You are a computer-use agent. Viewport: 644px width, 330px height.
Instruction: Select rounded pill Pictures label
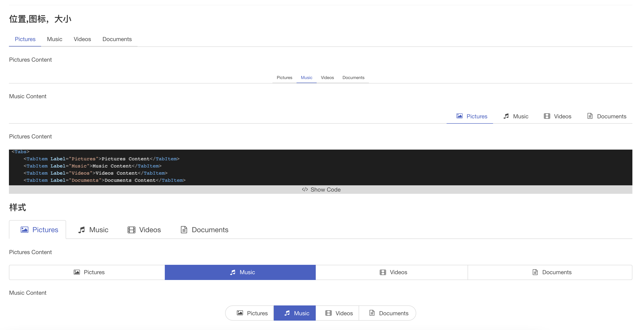coord(257,313)
